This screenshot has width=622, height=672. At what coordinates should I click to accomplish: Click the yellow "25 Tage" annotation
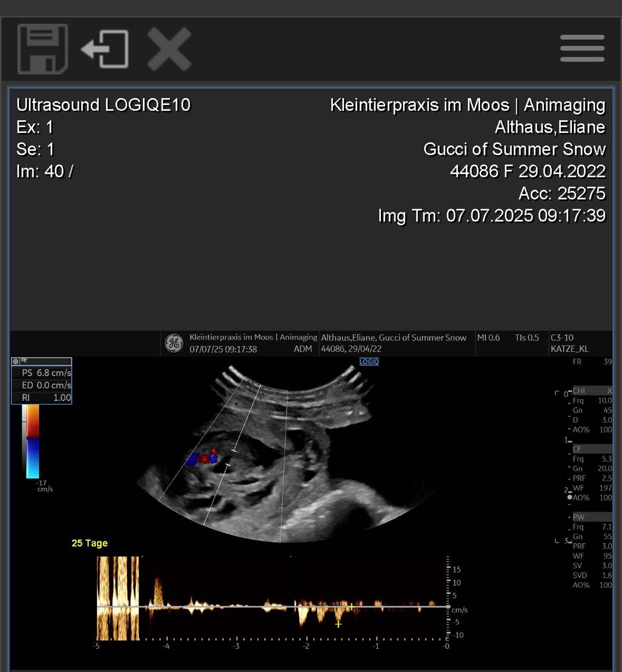click(x=90, y=543)
